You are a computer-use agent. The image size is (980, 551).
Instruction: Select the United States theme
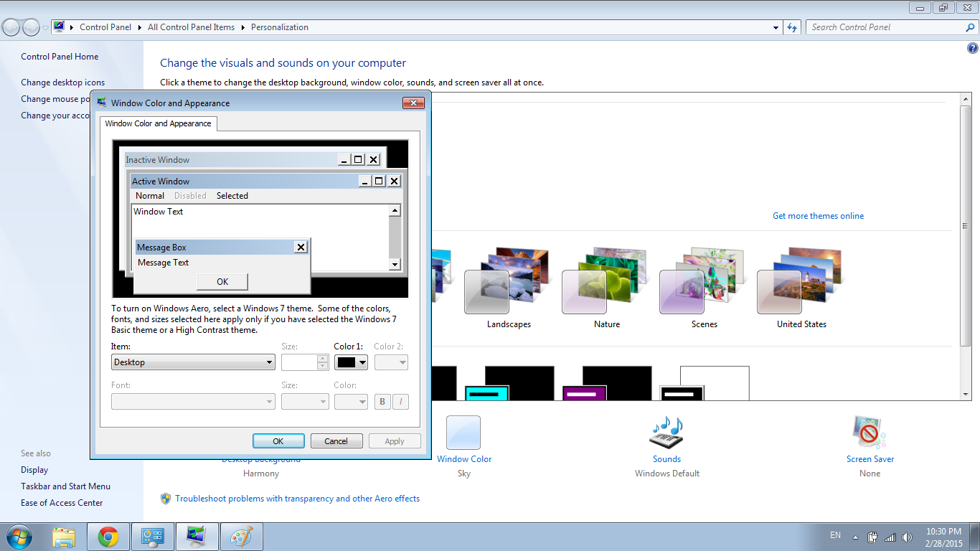801,288
